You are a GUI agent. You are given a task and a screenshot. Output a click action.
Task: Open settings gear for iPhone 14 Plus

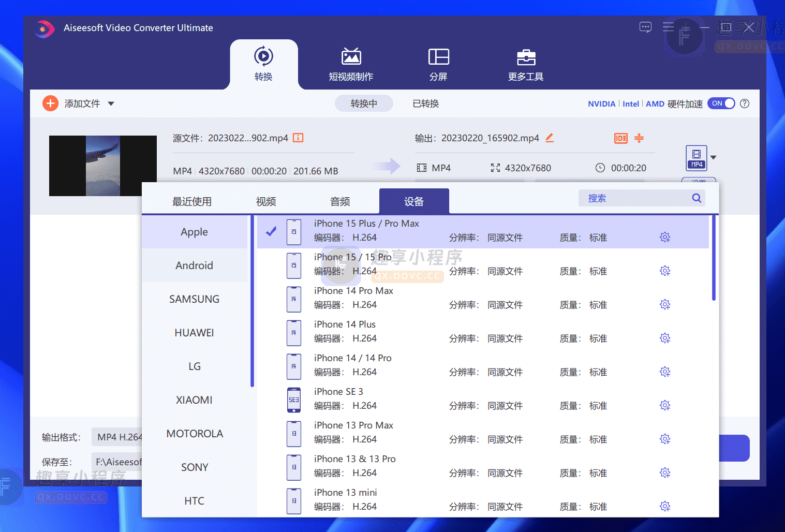(665, 338)
